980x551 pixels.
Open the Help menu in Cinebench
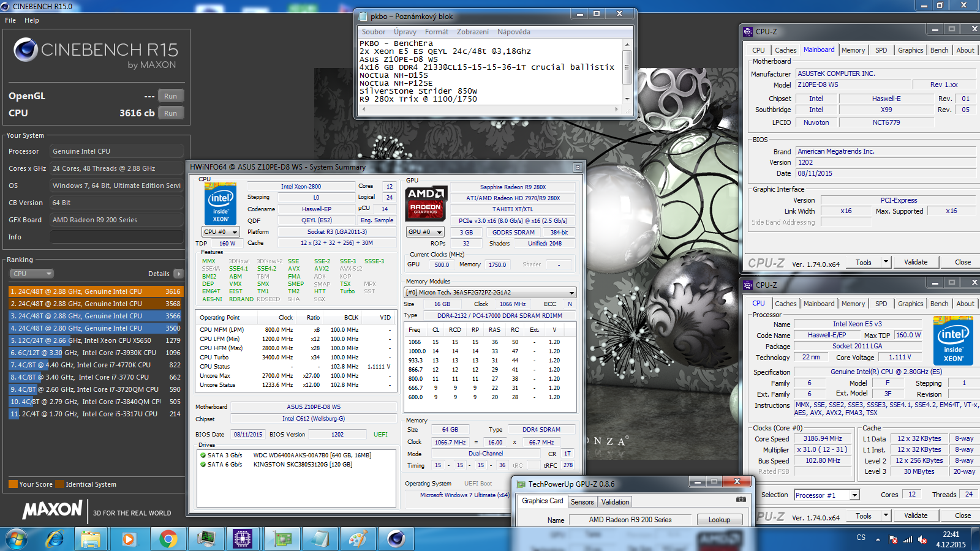[32, 20]
